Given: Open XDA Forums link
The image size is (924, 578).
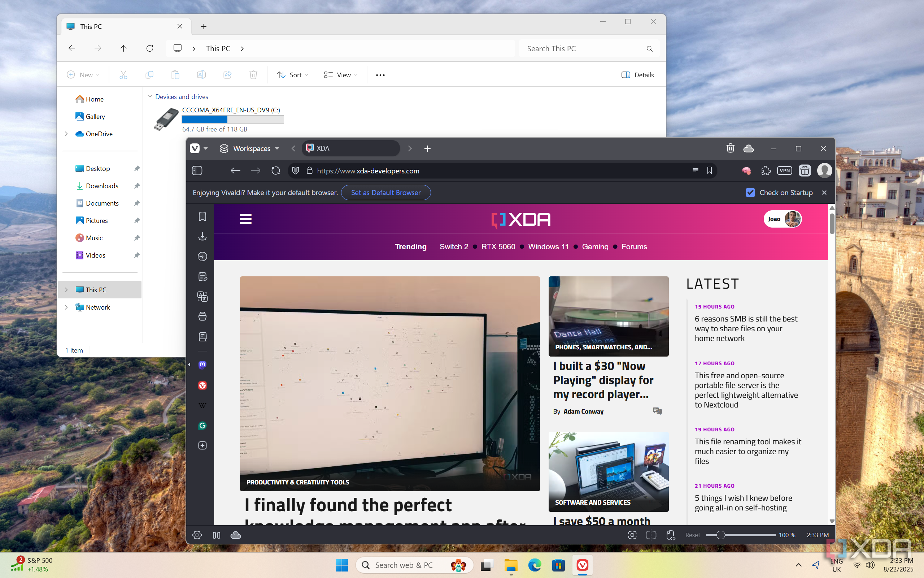Looking at the screenshot, I should (x=634, y=247).
